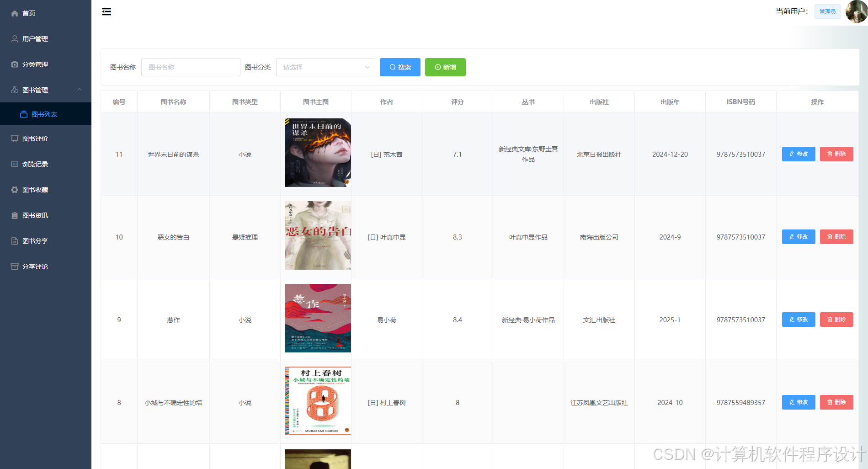Viewport: 868px width, 469px height.
Task: Click the 出版社 column header
Action: 599,102
